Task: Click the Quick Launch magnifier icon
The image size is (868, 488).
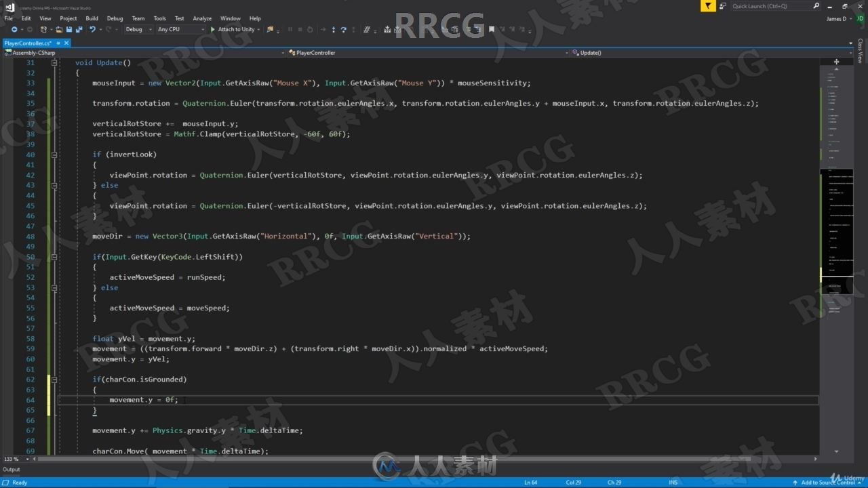Action: click(x=816, y=6)
